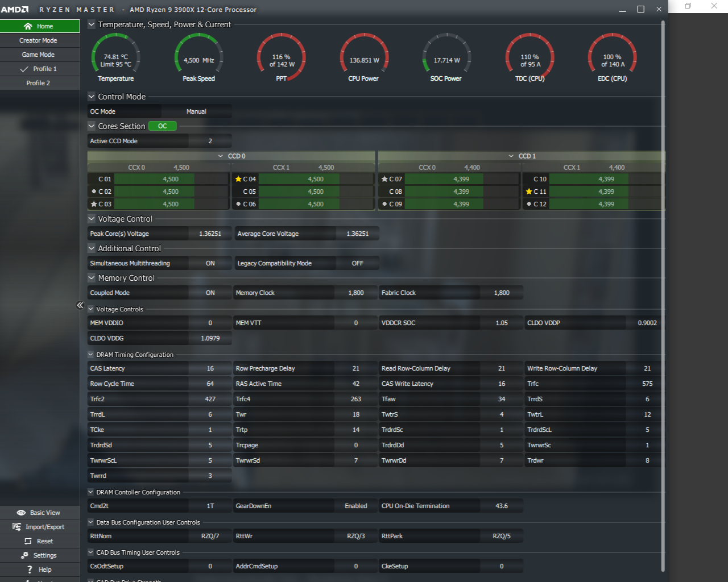Screen dimensions: 728x582
Task: Select the Profile 2 tab
Action: [38, 83]
